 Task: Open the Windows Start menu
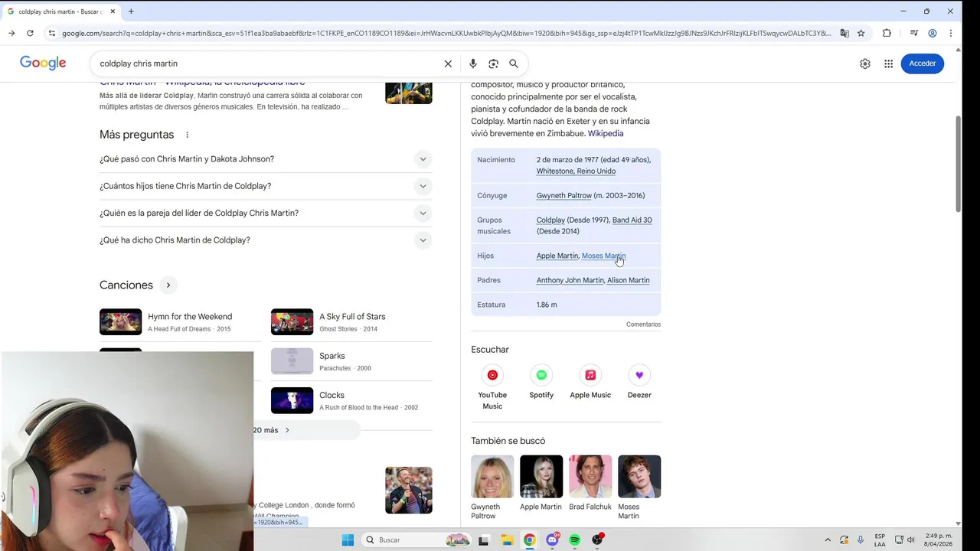(348, 540)
